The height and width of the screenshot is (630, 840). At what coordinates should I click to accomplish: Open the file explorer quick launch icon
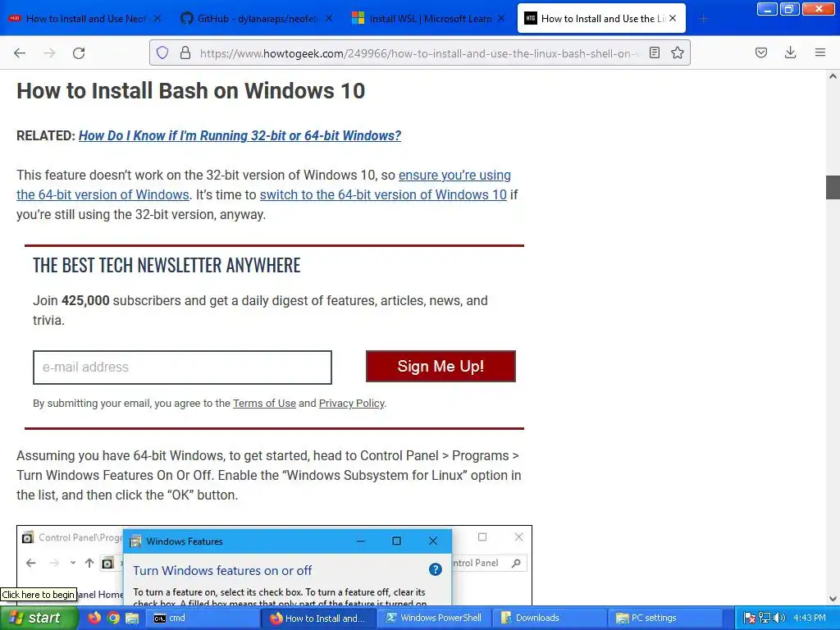pos(132,618)
